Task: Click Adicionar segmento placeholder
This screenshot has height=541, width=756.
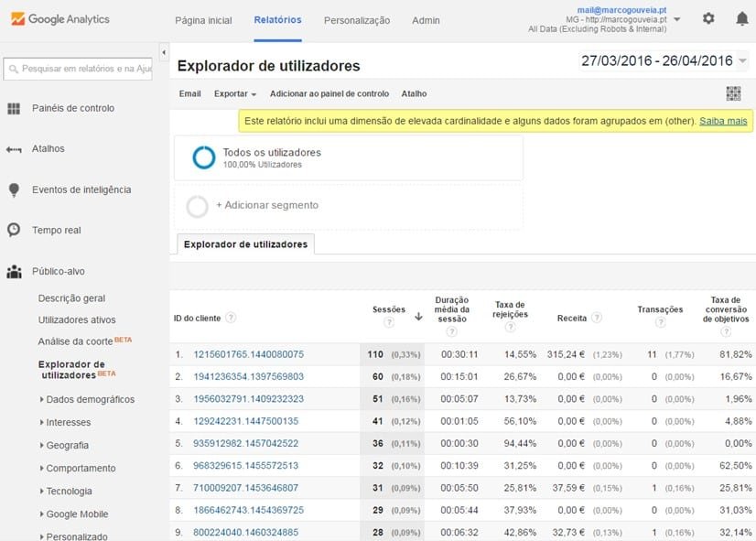Action: click(x=266, y=206)
